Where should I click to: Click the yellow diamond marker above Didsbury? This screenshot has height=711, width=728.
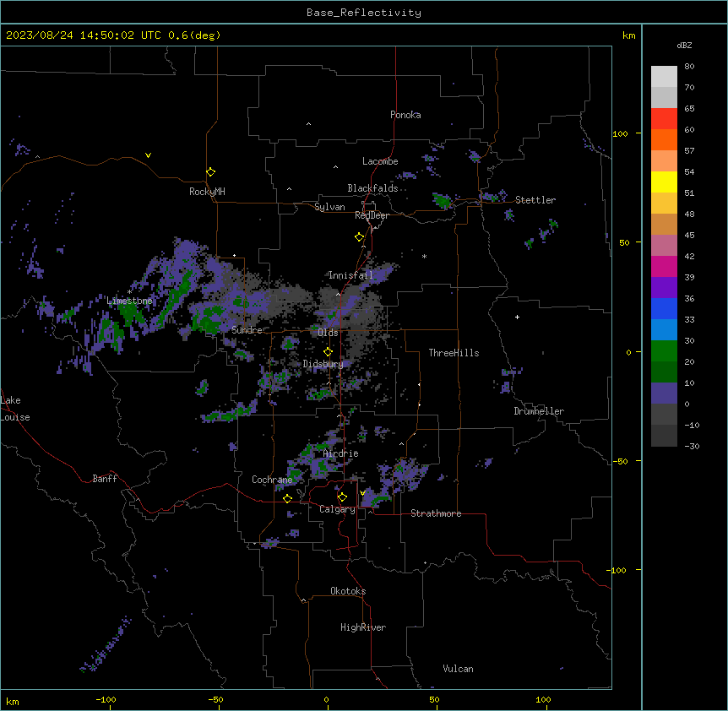(x=328, y=351)
